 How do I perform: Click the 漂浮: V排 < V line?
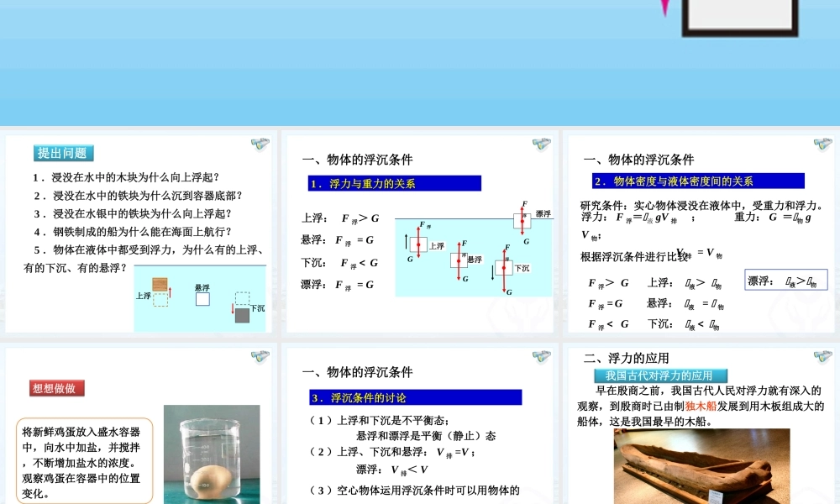[392, 470]
